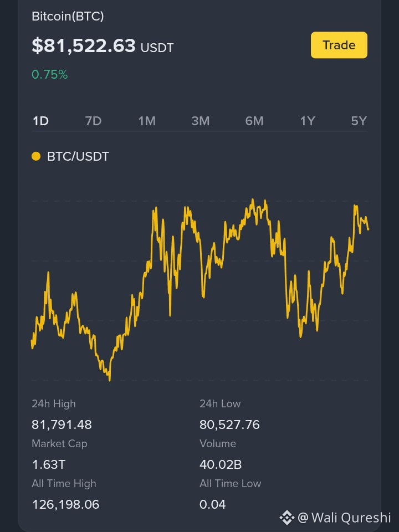Click the yellow BTC/USDT legend dot
The height and width of the screenshot is (532, 399).
coord(36,156)
